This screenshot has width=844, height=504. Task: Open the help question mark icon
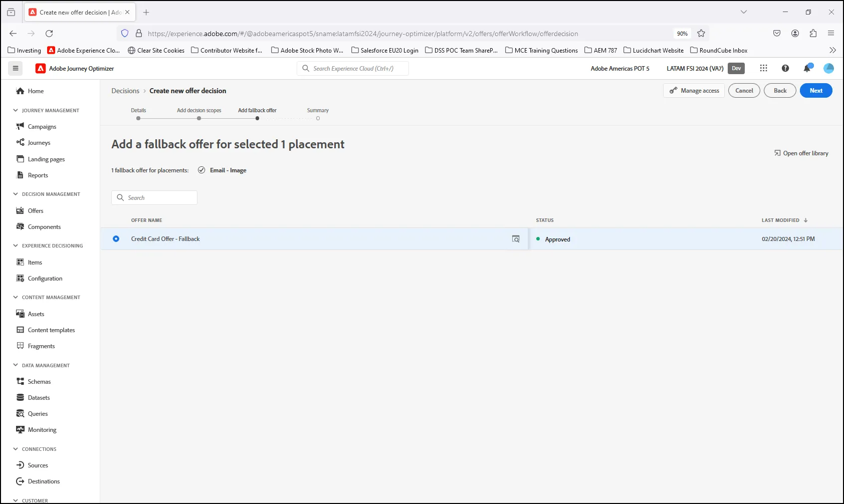pos(785,68)
